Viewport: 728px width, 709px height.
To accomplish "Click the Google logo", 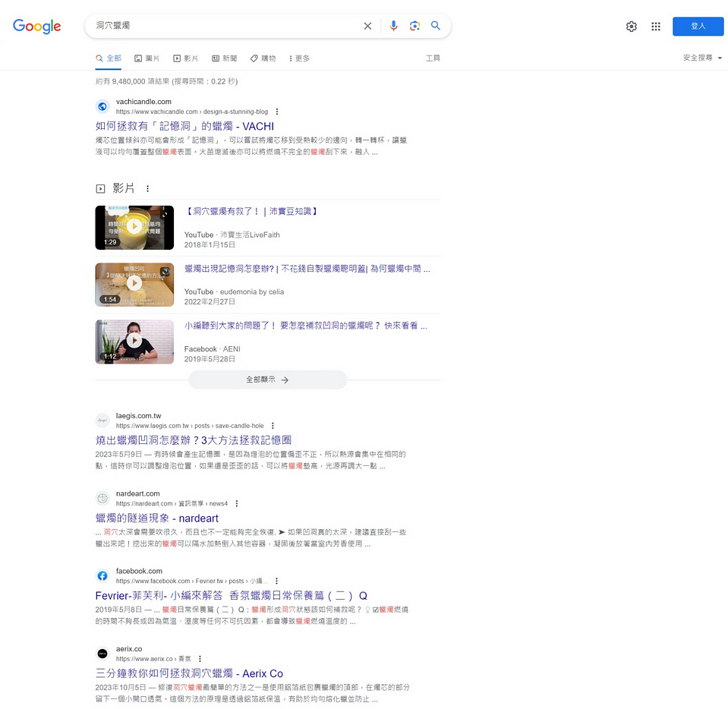I will [x=36, y=26].
